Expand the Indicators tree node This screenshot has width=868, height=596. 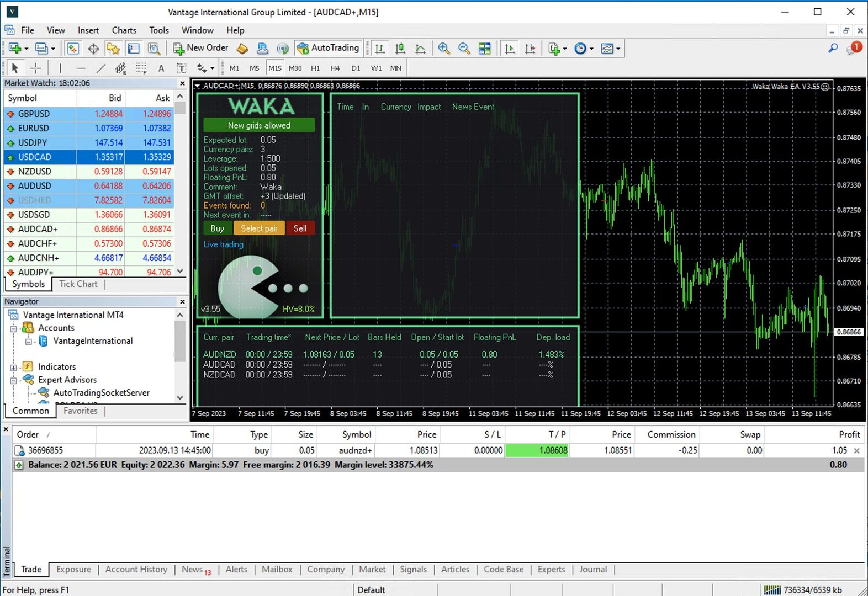point(14,367)
